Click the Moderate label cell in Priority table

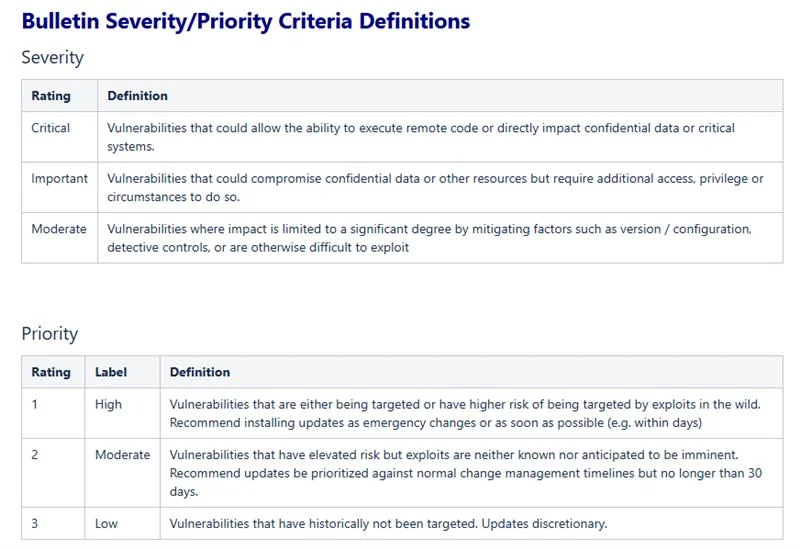pyautogui.click(x=122, y=455)
